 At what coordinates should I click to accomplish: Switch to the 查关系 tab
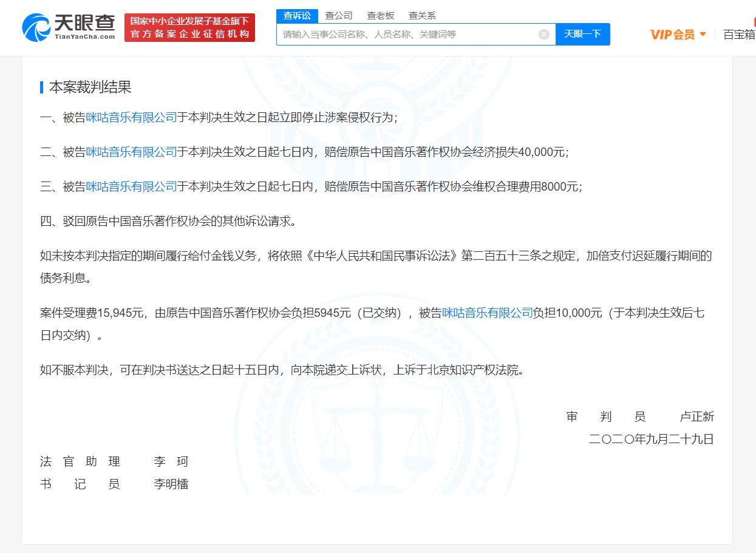point(422,16)
